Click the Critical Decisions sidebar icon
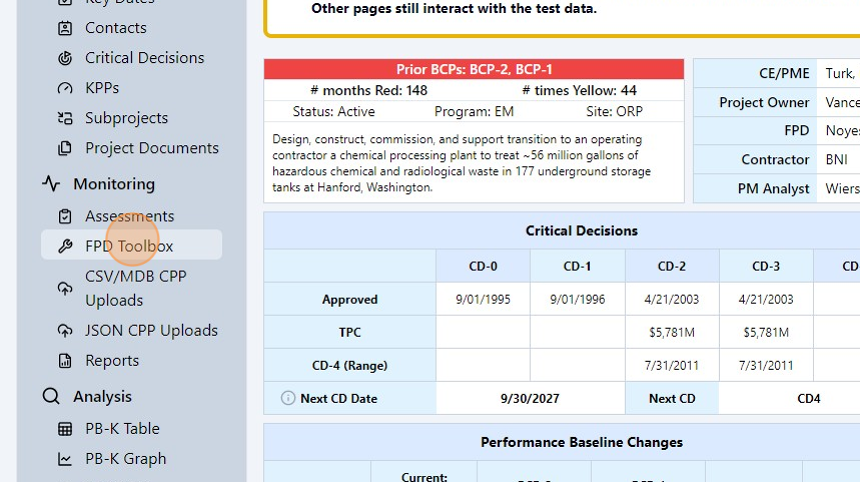This screenshot has height=482, width=860. click(65, 58)
